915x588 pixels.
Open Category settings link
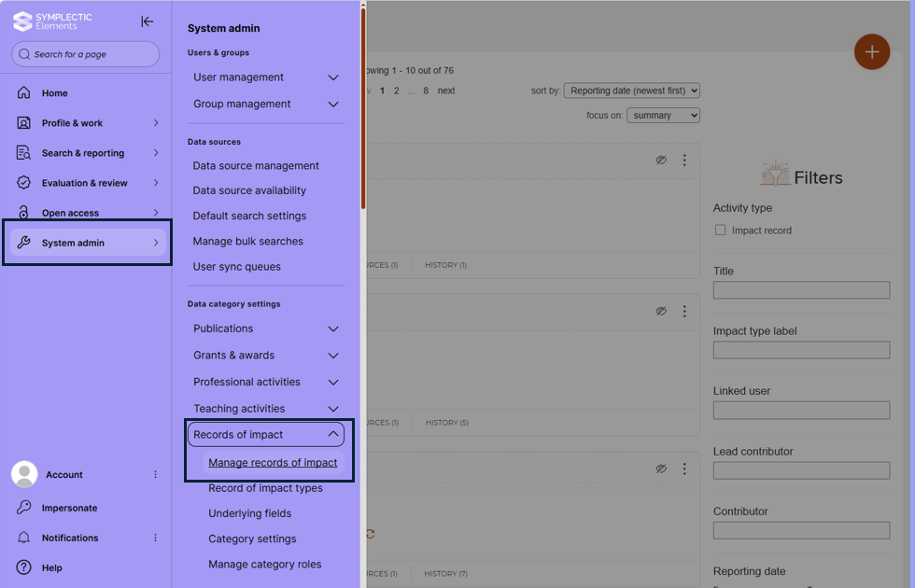[x=252, y=539]
